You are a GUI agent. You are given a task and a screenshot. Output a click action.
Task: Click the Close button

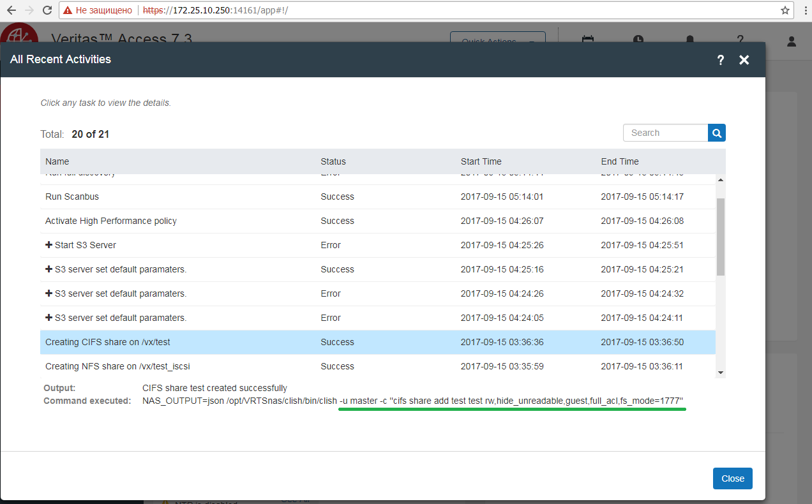click(x=733, y=478)
